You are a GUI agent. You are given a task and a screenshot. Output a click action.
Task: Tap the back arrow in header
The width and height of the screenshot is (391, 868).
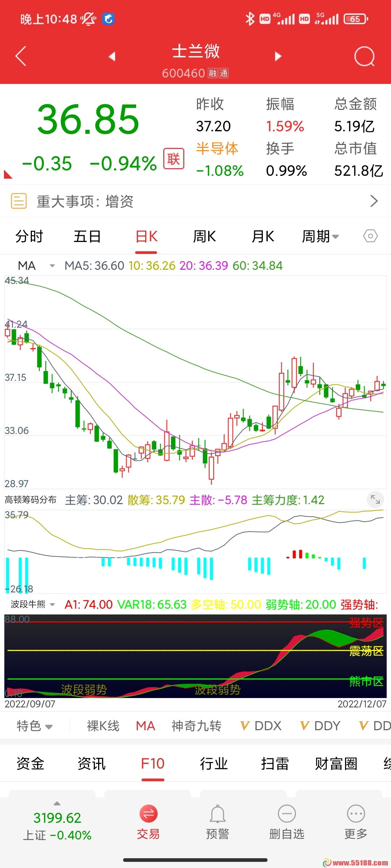pos(21,56)
